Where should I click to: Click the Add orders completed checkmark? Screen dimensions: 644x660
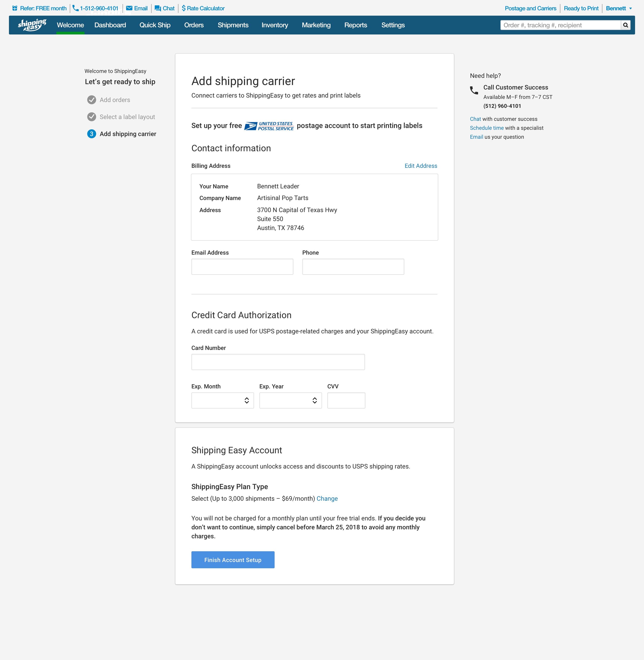pos(92,100)
